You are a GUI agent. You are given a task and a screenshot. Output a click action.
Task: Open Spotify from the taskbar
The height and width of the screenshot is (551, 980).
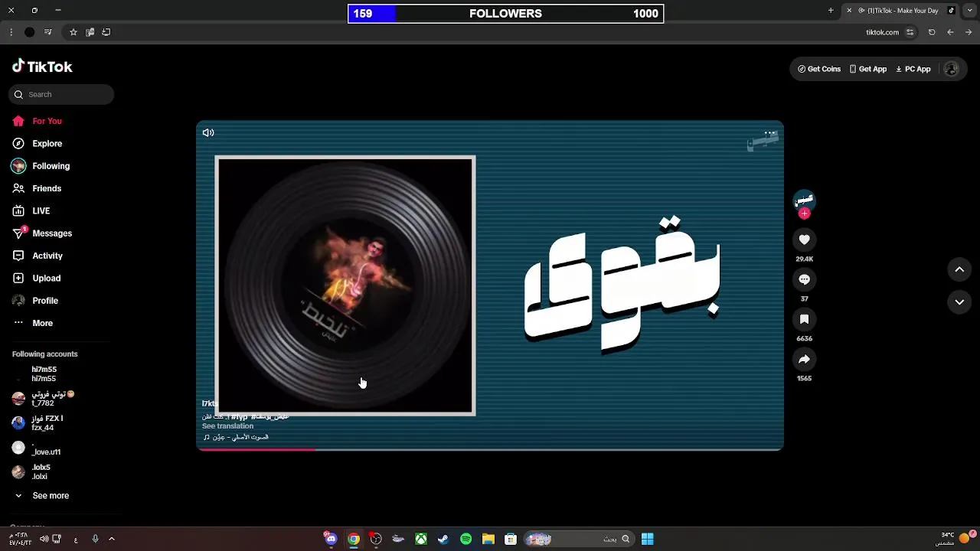465,539
